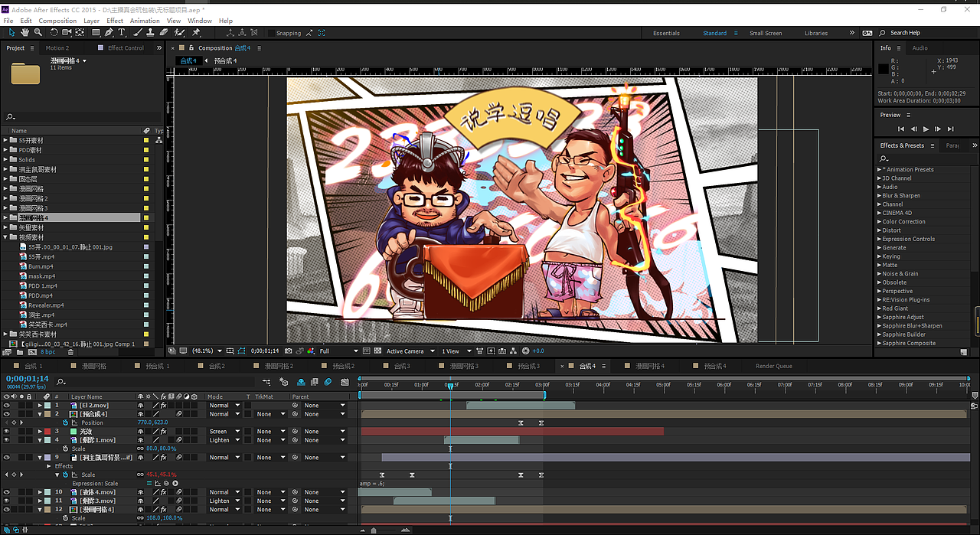The image size is (980, 535).
Task: Select the Eraser tool
Action: (x=164, y=33)
